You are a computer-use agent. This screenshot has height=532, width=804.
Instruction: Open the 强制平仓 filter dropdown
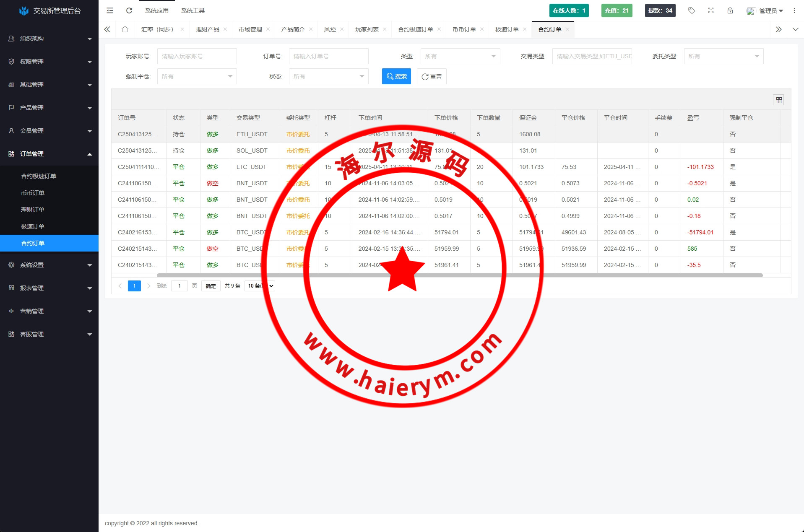click(197, 76)
